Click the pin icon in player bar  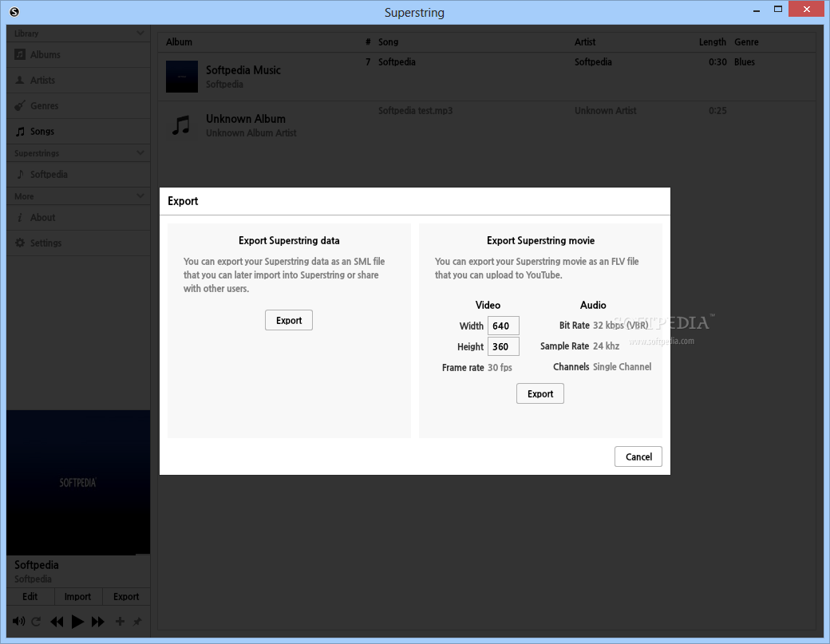point(137,621)
